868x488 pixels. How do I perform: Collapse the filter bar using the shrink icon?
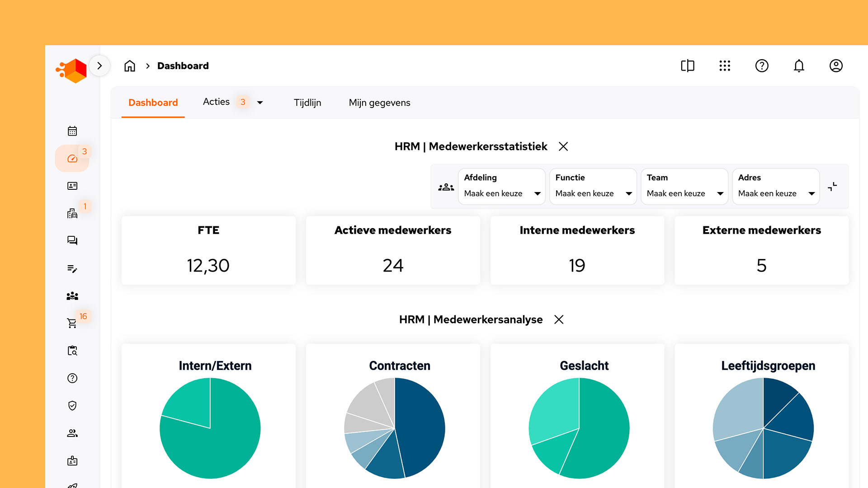click(832, 187)
